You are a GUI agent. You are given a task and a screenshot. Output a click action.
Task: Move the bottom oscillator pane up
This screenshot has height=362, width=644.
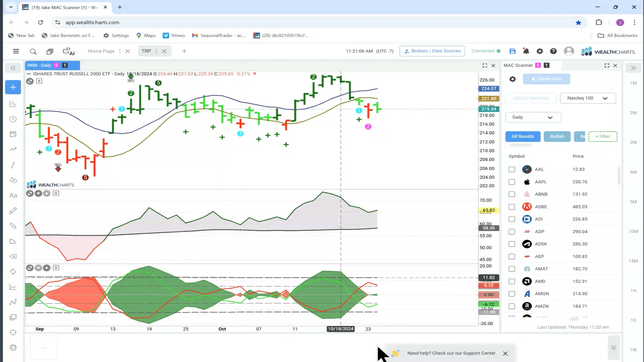(47, 268)
